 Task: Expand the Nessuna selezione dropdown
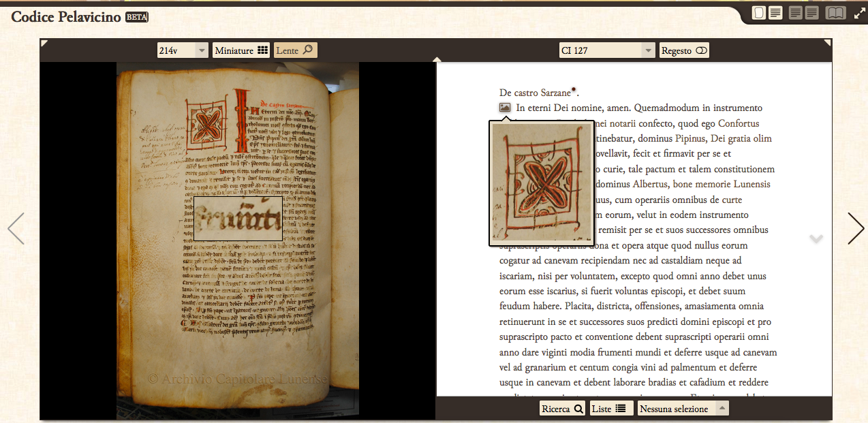click(x=683, y=409)
